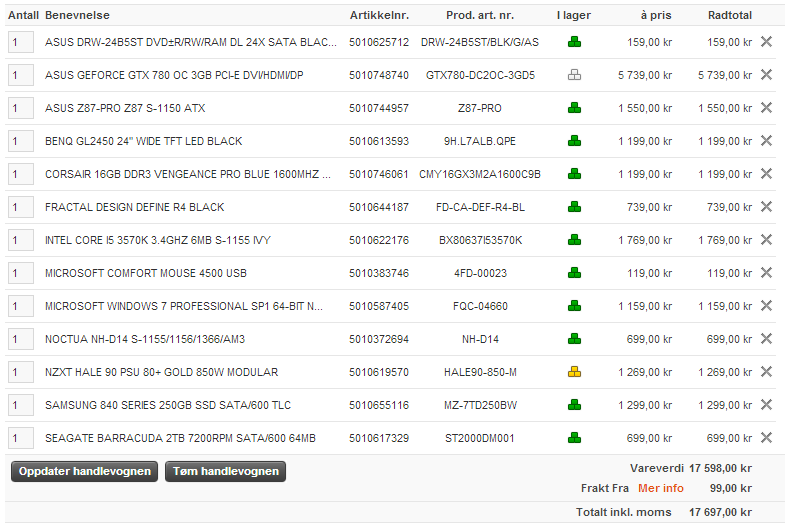Image resolution: width=791 pixels, height=529 pixels.
Task: Click the Benevnelse column header
Action: pos(77,15)
